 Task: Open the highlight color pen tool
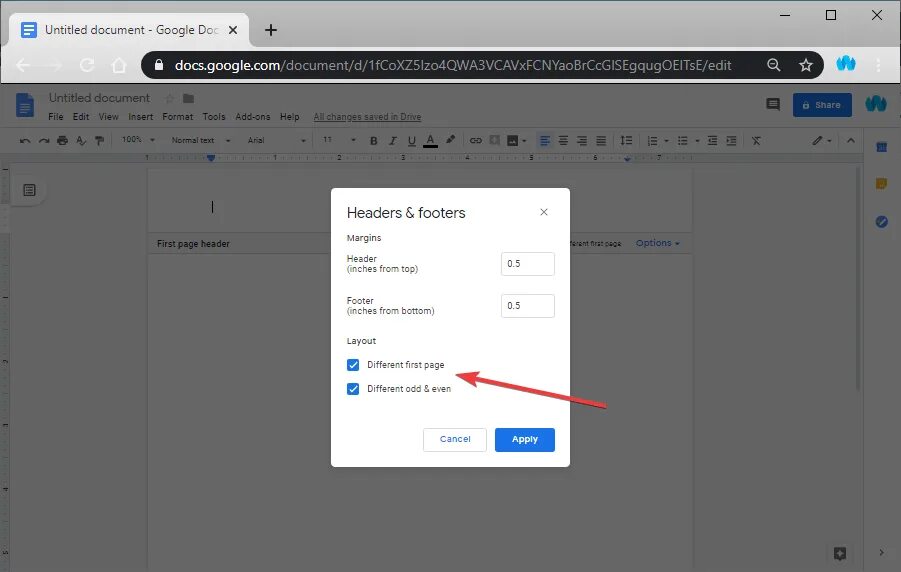point(450,140)
